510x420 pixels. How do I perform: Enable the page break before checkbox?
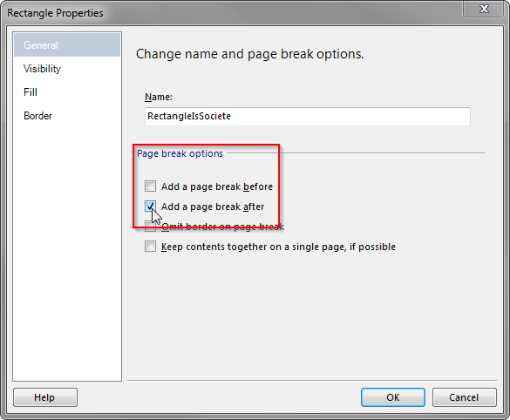[150, 186]
